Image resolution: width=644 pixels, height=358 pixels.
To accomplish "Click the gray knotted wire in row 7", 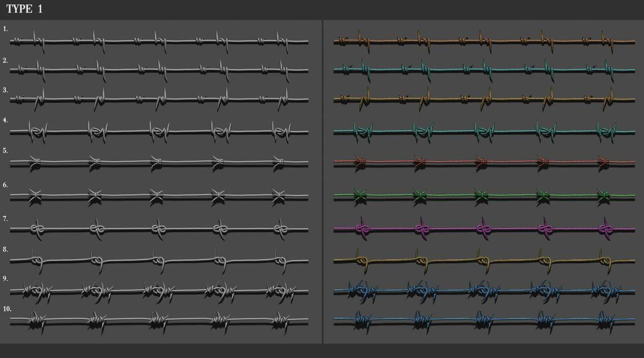I will [159, 229].
